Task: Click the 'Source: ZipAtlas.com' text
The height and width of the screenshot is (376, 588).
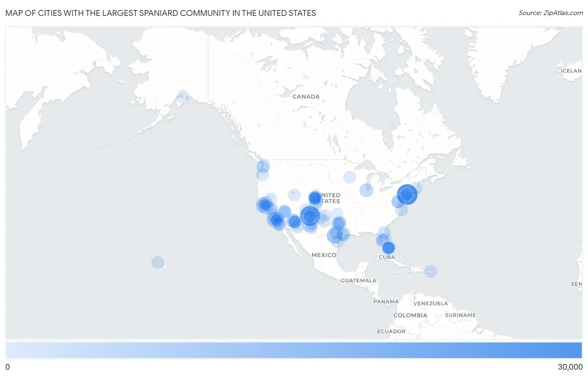Action: pyautogui.click(x=551, y=13)
